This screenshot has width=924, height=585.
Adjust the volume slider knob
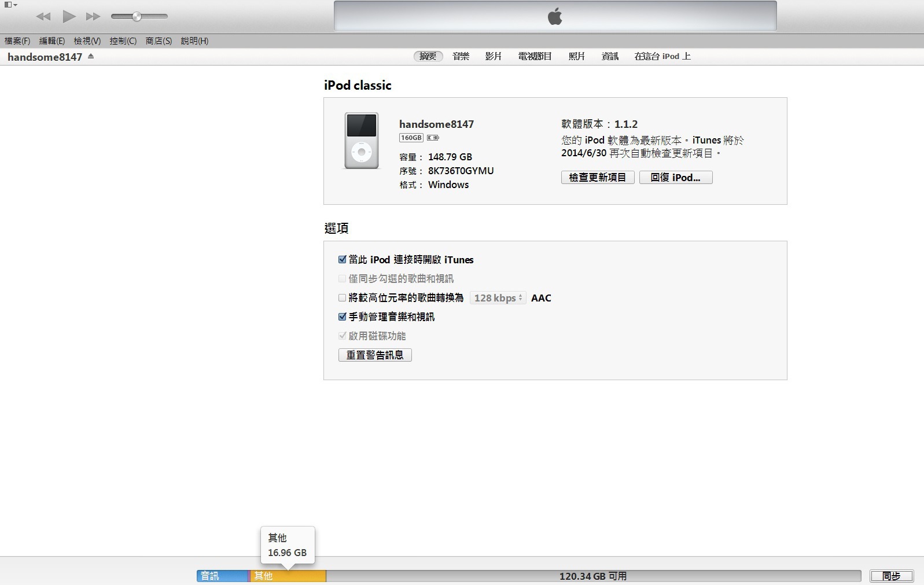(137, 17)
